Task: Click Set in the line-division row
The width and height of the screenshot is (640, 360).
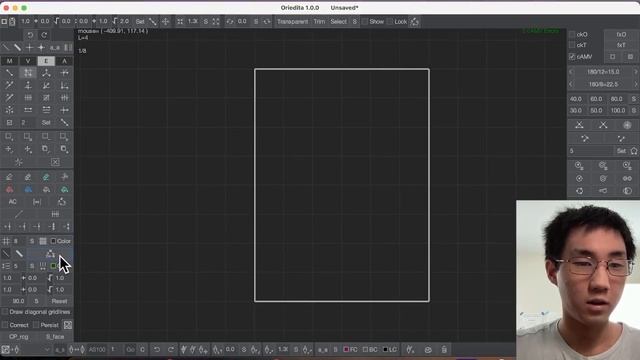Action: [x=46, y=122]
